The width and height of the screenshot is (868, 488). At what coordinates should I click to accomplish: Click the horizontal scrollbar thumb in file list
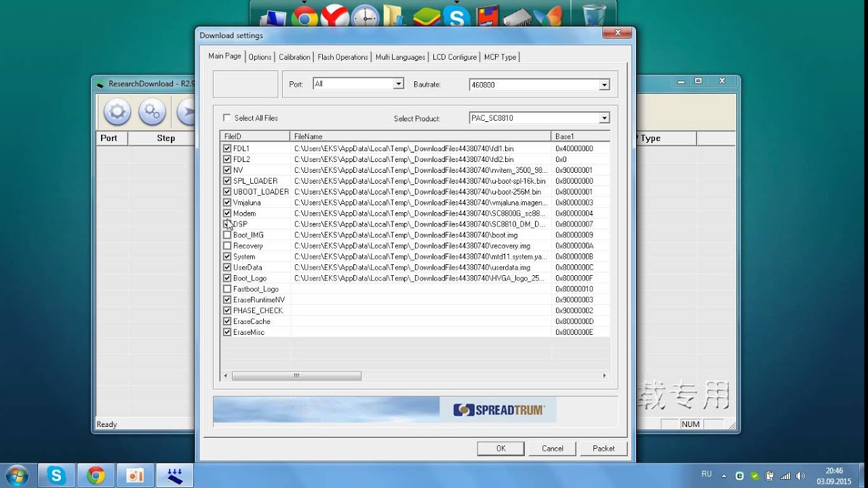pyautogui.click(x=296, y=375)
